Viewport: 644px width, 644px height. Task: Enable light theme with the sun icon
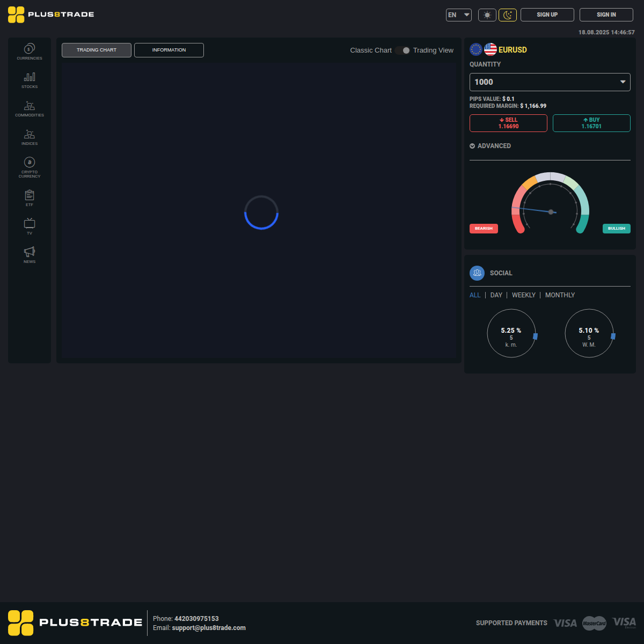(x=487, y=14)
